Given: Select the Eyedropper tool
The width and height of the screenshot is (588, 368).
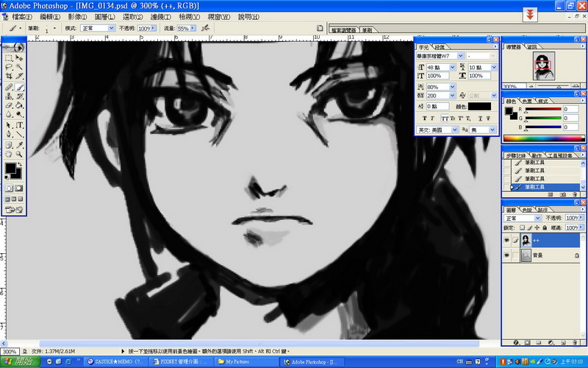Looking at the screenshot, I should coord(19,145).
